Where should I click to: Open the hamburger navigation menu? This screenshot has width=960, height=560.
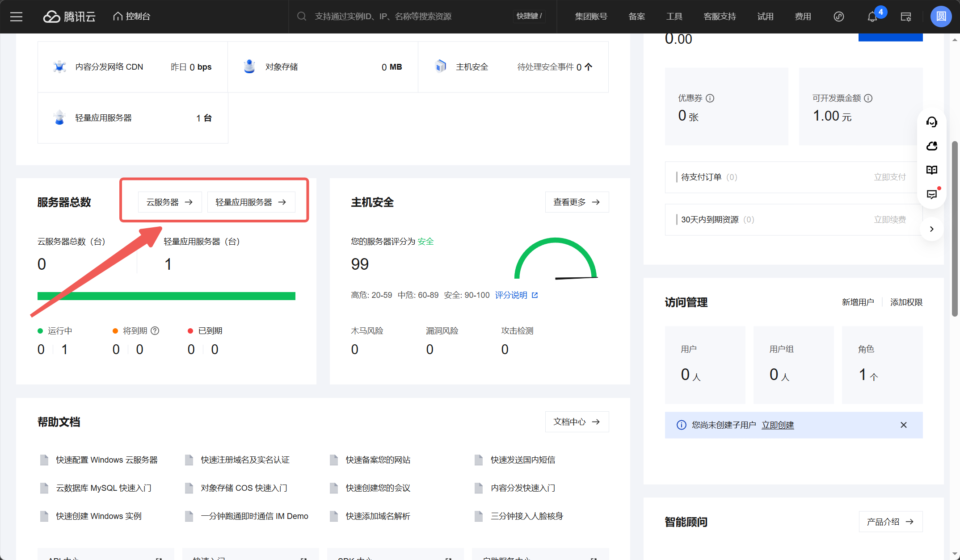coord(17,17)
